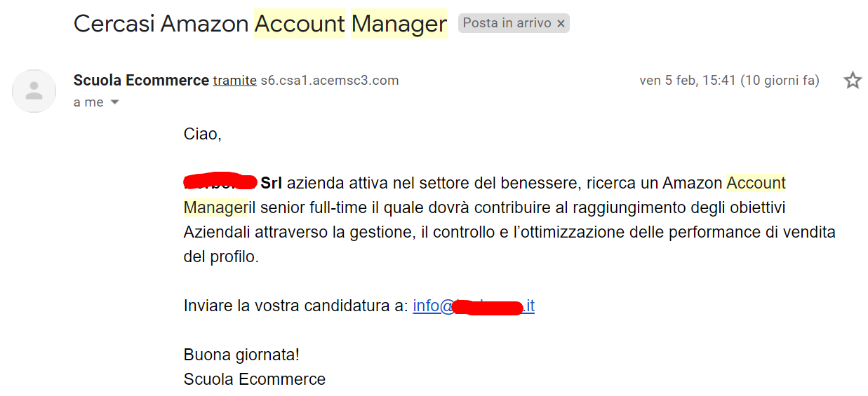Open the info@ email address link
This screenshot has width=868, height=396.
point(474,306)
